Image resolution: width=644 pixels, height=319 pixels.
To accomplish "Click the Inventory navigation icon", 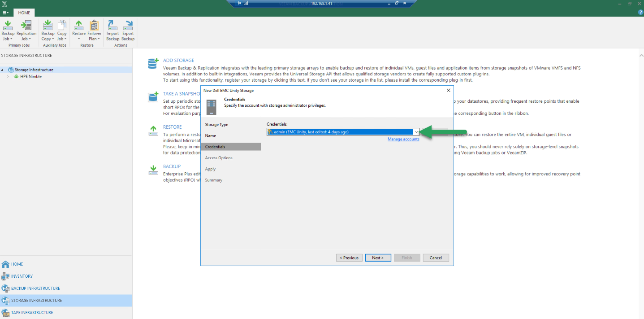I will click(x=5, y=276).
